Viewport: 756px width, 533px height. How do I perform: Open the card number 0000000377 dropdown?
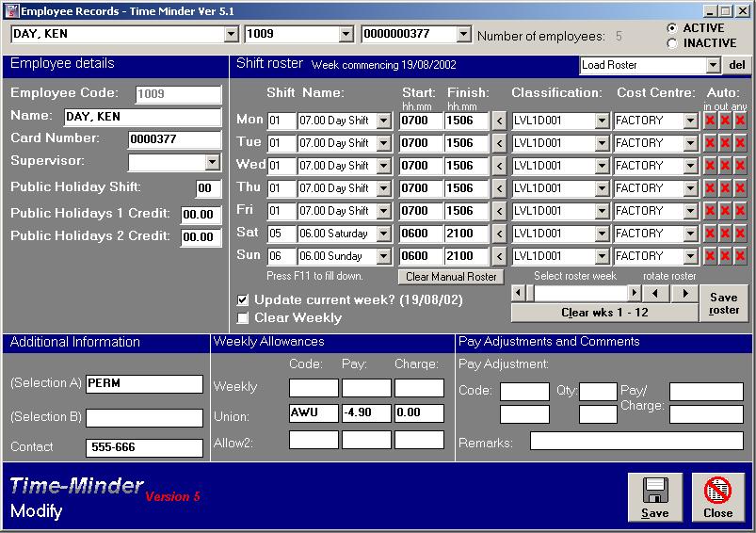pos(463,34)
